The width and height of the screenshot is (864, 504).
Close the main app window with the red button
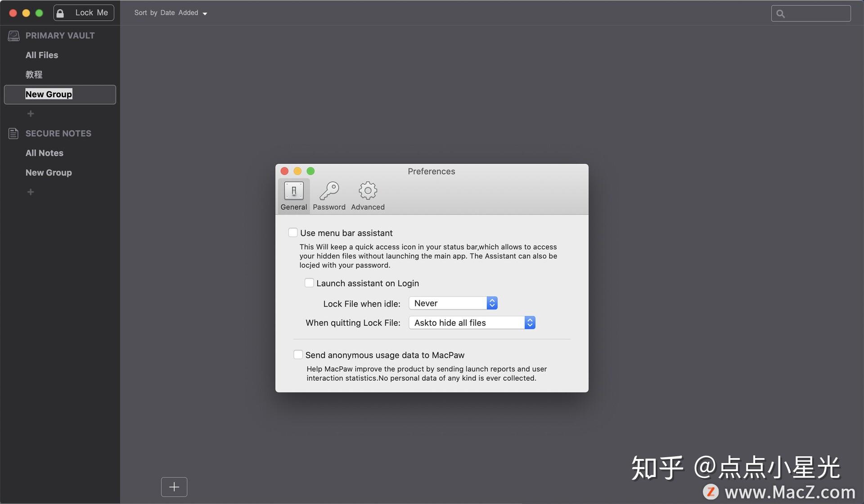[x=13, y=13]
